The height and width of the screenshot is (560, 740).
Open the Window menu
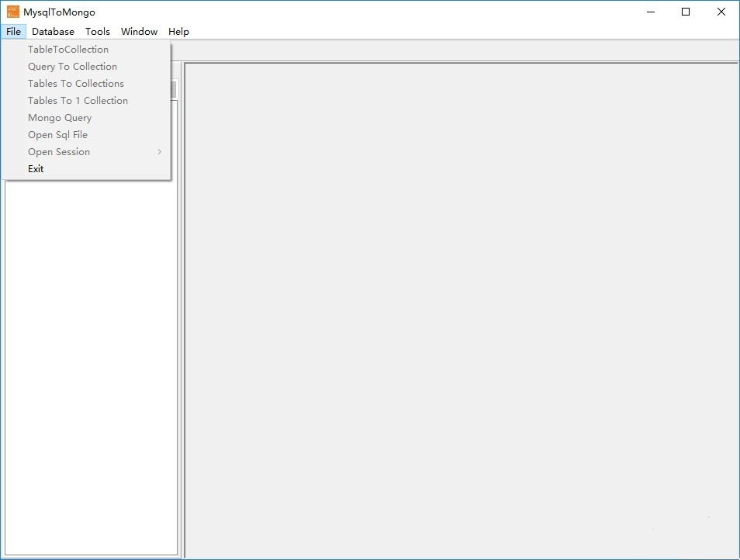pos(139,32)
